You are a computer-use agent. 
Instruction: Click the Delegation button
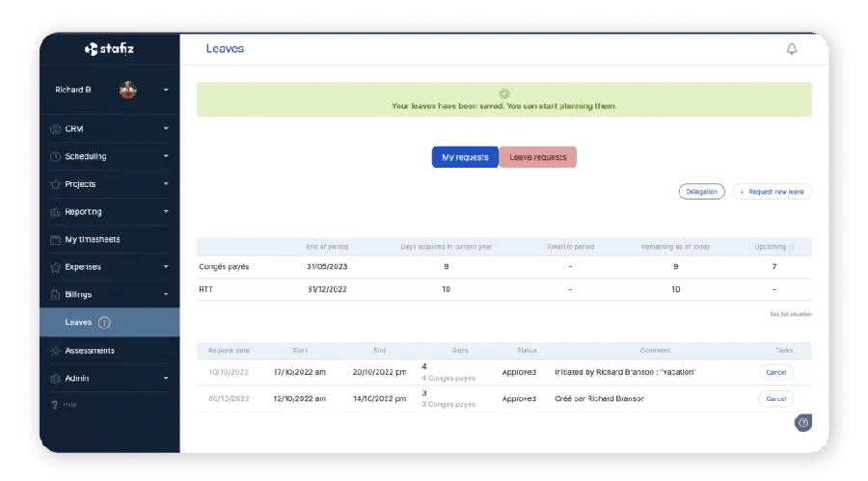click(x=701, y=192)
